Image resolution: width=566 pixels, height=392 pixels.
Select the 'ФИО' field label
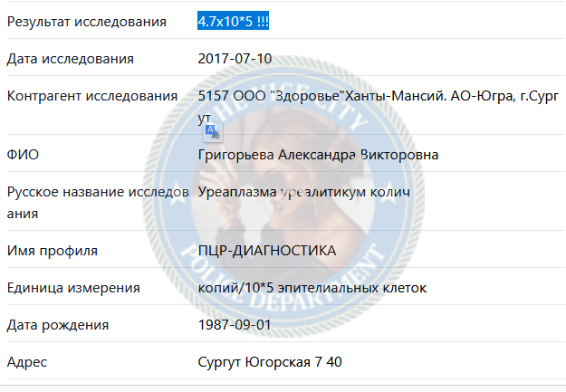click(x=23, y=155)
